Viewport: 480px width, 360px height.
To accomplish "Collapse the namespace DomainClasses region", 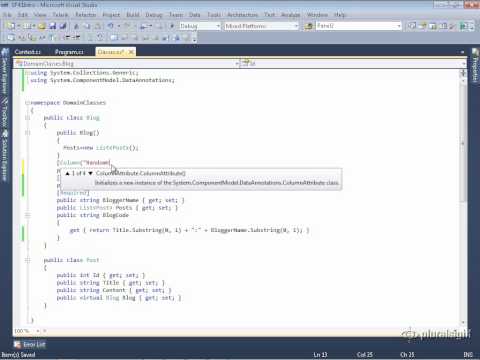I will pos(28,103).
